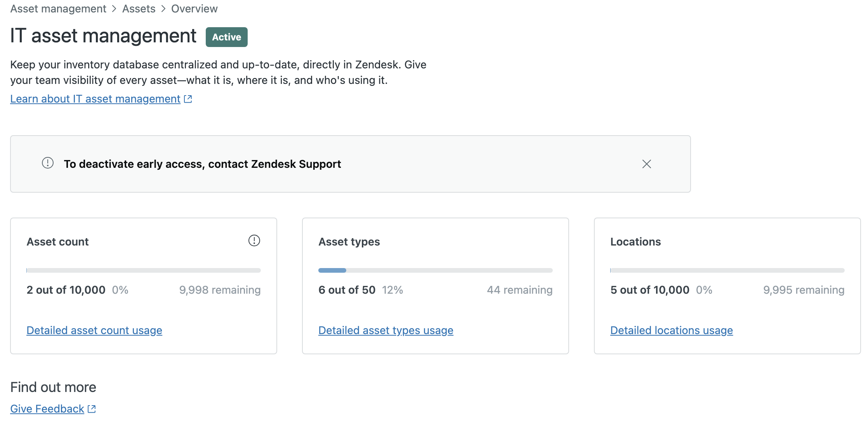Viewport: 868px width, 425px height.
Task: Click external link icon beside Learn about IT asset management
Action: [x=188, y=99]
